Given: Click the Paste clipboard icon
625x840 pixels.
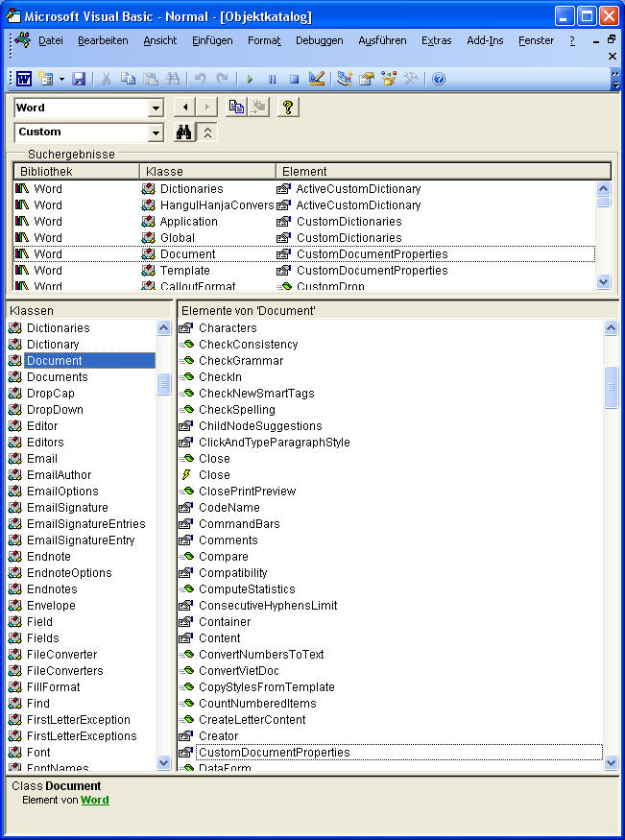Looking at the screenshot, I should click(x=151, y=80).
